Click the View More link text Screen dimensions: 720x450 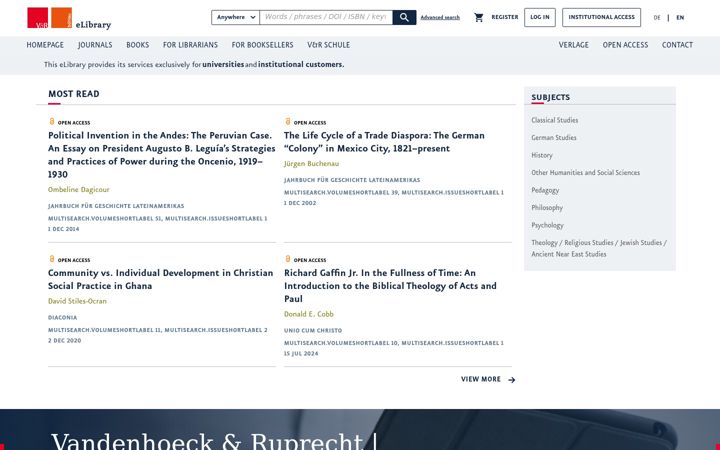coord(481,379)
